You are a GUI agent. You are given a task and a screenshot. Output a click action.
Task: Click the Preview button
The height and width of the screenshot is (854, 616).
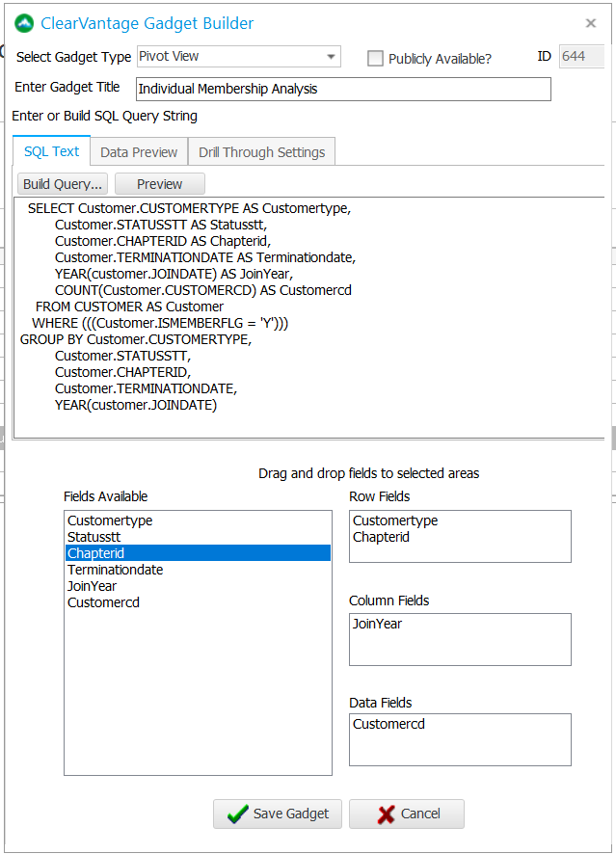tap(160, 184)
